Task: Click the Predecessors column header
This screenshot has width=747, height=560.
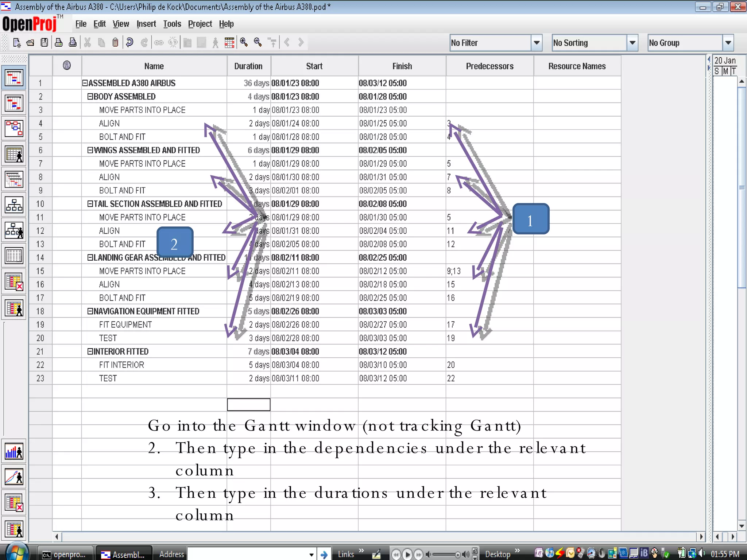Action: [x=489, y=66]
